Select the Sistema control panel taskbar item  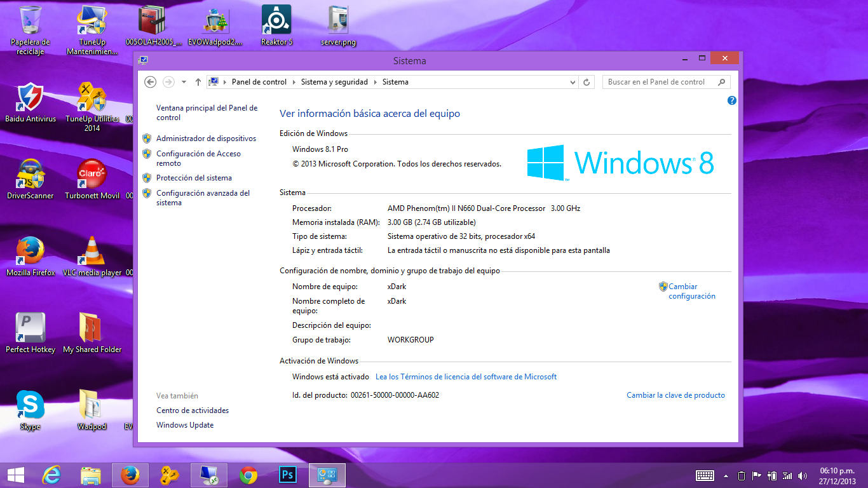coord(327,475)
